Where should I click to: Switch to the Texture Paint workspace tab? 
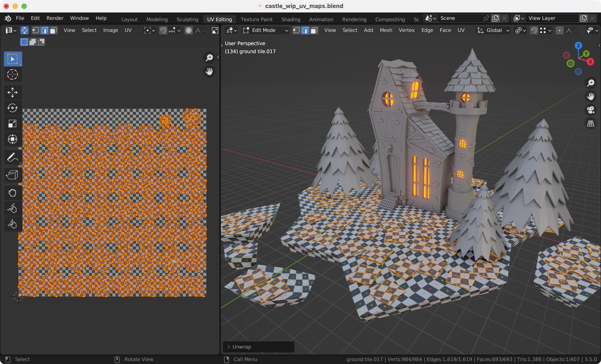point(257,19)
